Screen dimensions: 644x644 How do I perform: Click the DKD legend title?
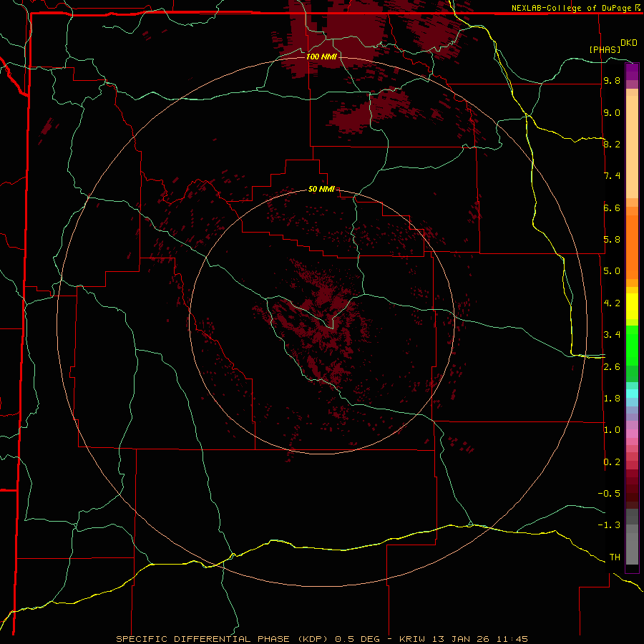(x=629, y=43)
